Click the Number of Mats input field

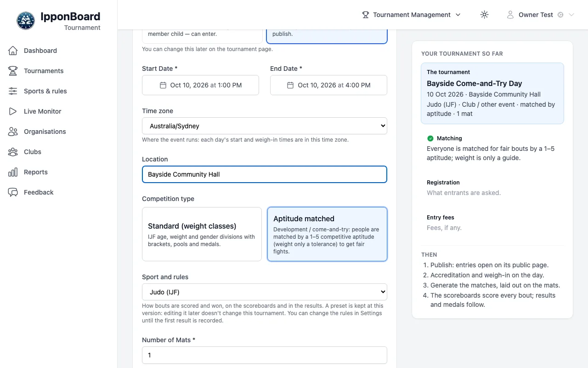[x=265, y=355]
